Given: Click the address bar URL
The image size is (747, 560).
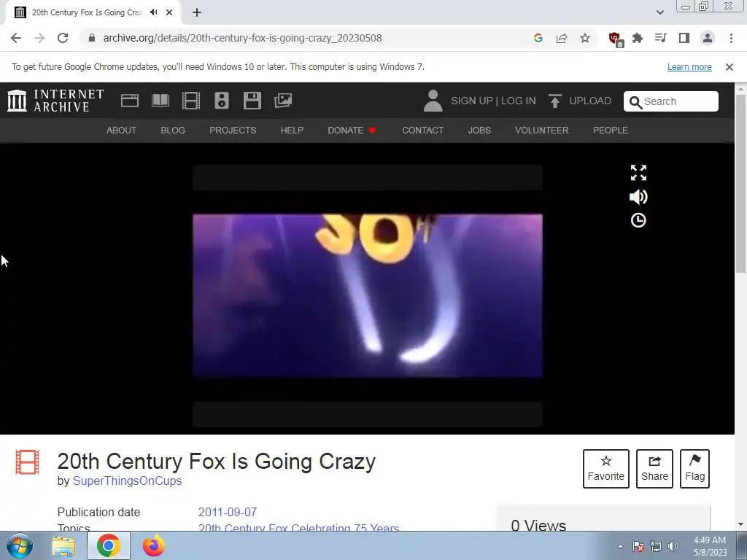Looking at the screenshot, I should (x=242, y=38).
